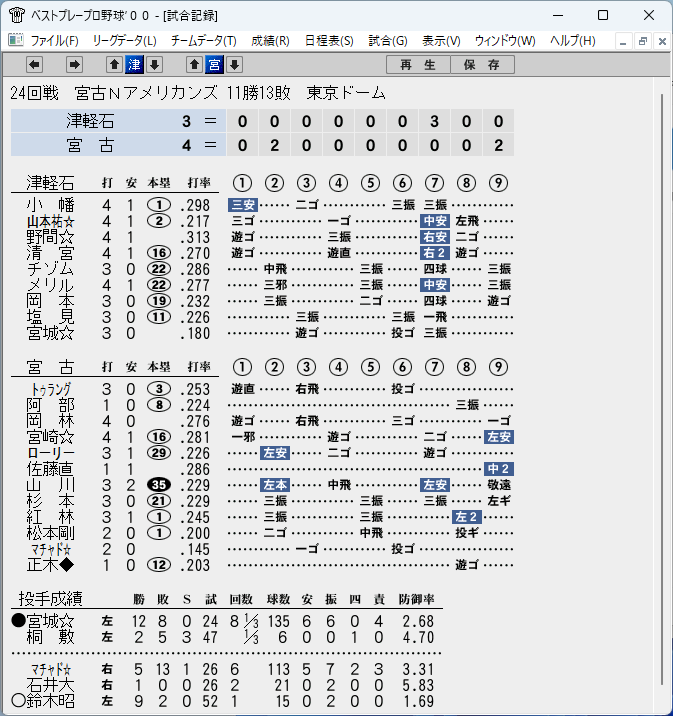Open the リーグデータ(L) menu

pos(124,41)
